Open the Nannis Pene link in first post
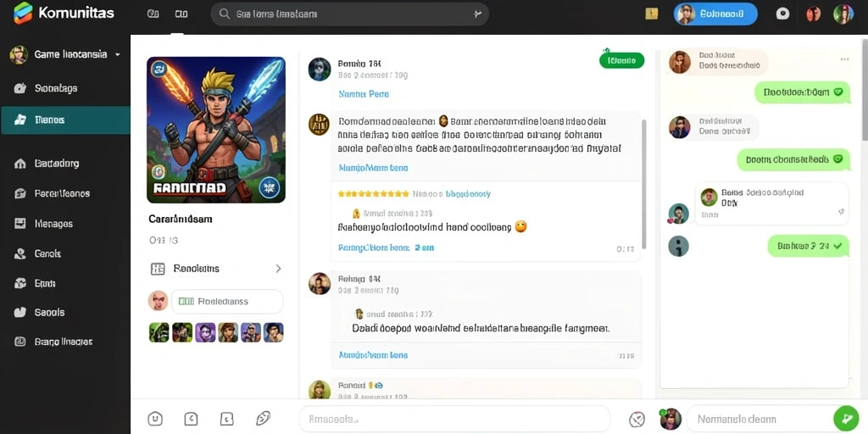868x434 pixels. [364, 94]
